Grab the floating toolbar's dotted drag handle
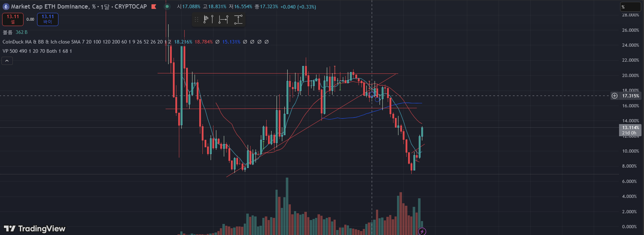The height and width of the screenshot is (235, 644). pos(196,19)
